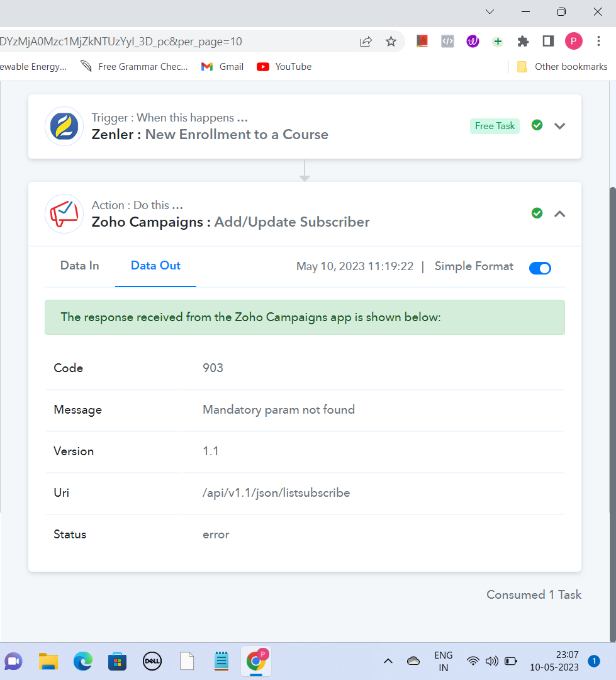Open the Dell app in the taskbar
This screenshot has width=616, height=680.
click(152, 661)
